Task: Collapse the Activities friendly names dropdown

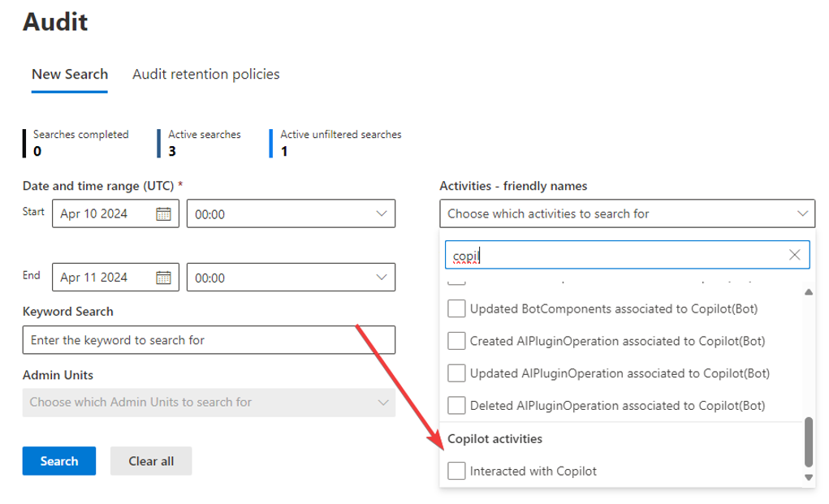Action: [627, 213]
